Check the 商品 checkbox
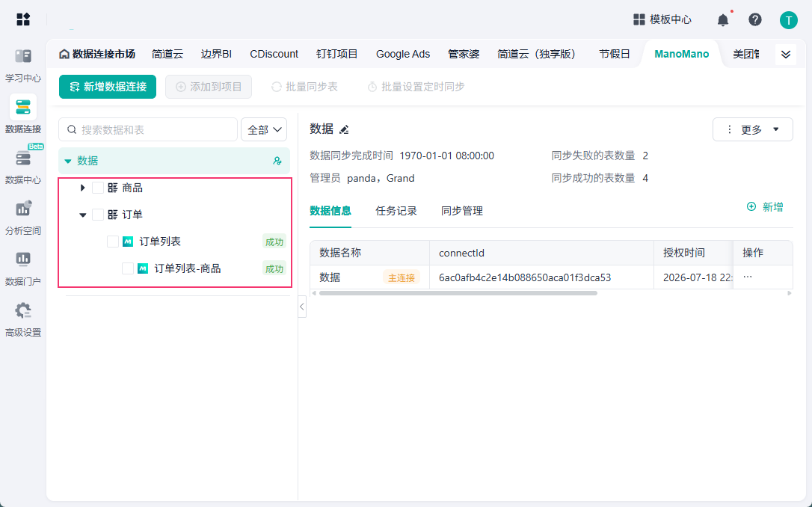 pos(98,188)
